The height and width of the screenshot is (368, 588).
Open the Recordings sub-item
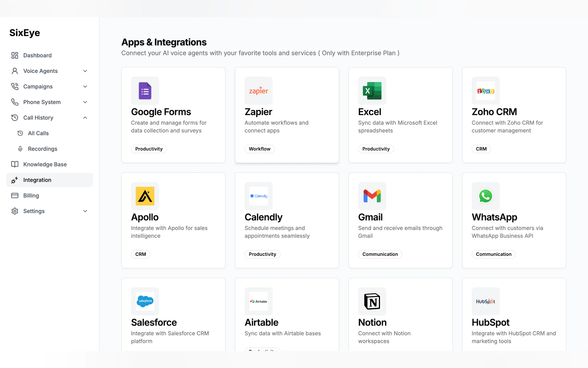43,149
